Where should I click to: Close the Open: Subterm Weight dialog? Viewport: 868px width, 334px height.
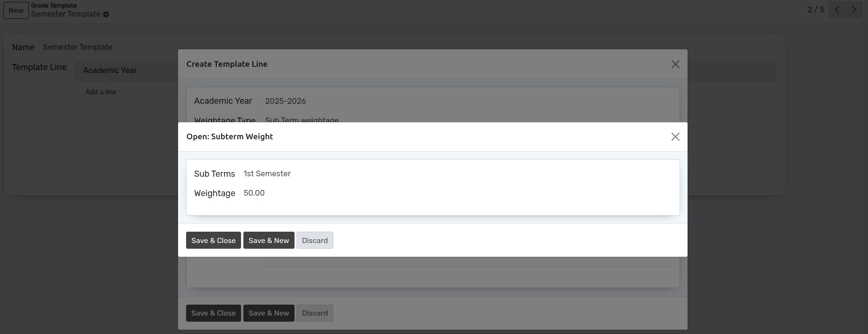click(x=675, y=137)
